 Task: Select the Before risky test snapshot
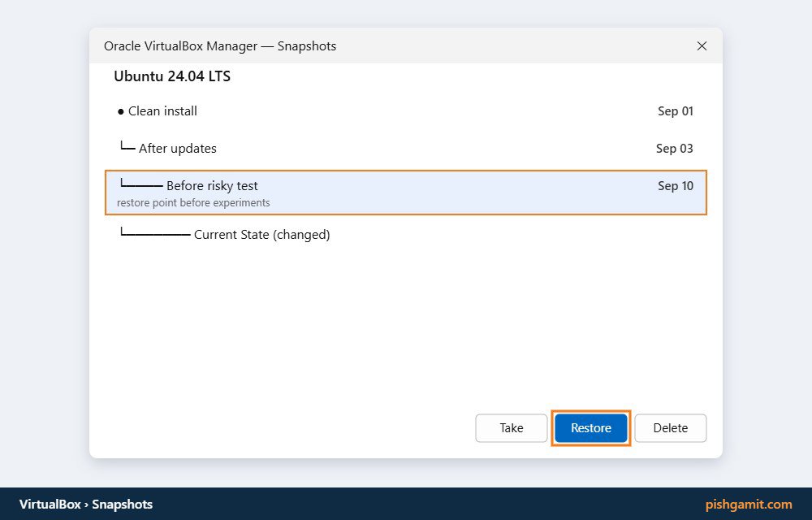pyautogui.click(x=406, y=192)
